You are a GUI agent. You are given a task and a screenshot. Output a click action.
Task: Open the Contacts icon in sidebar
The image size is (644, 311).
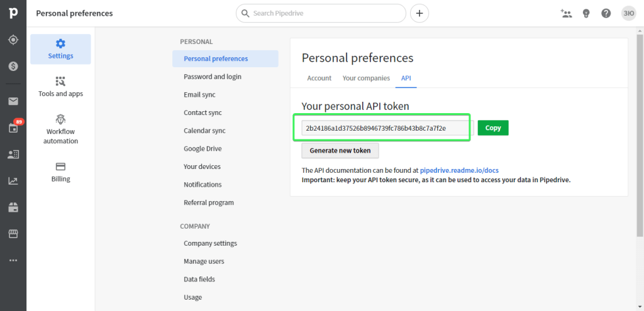coord(13,155)
